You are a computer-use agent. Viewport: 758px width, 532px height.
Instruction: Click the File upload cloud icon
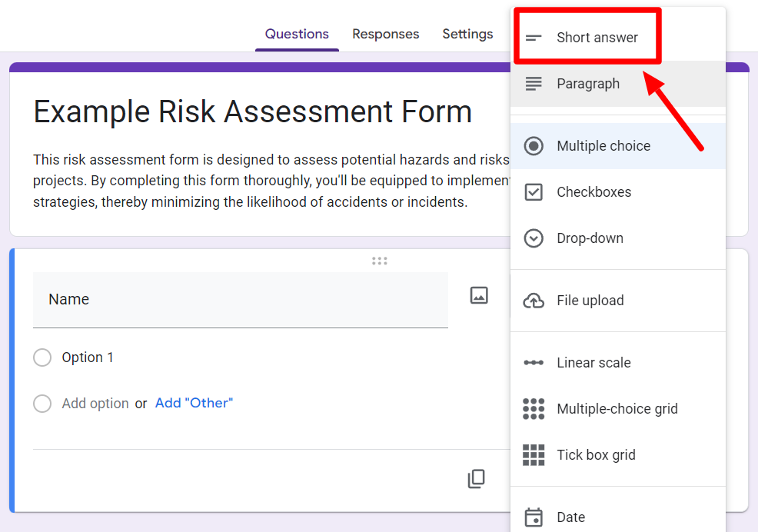tap(534, 301)
